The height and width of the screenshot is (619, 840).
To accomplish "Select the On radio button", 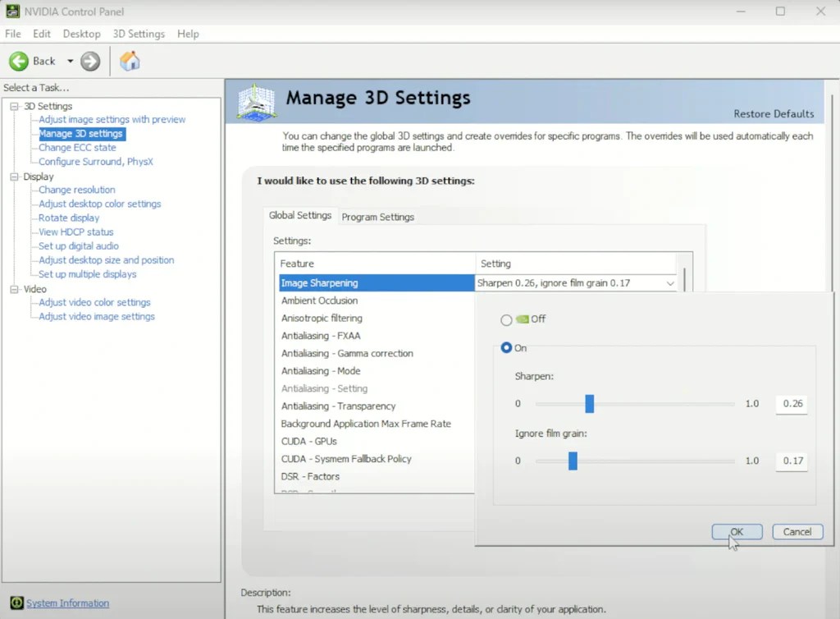I will click(506, 347).
